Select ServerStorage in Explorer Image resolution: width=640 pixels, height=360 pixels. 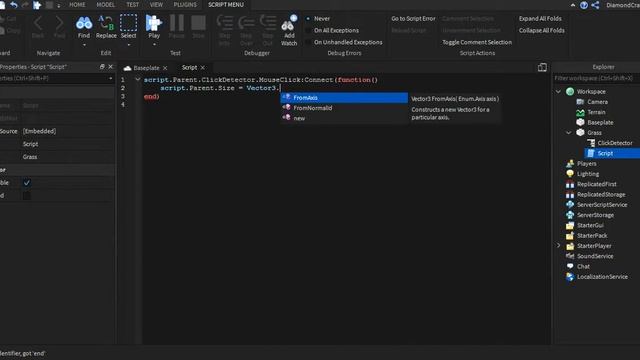point(595,215)
